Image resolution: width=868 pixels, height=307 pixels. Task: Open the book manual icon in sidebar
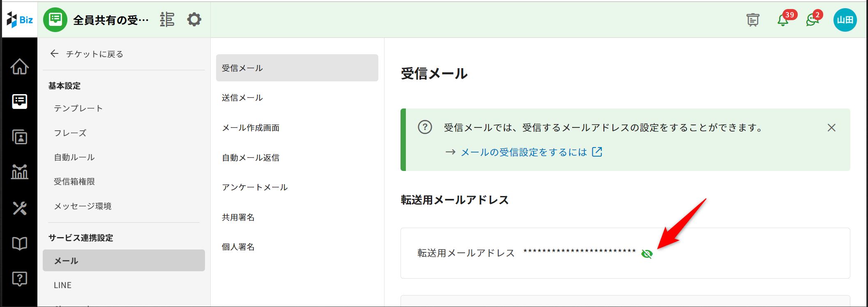click(x=19, y=243)
